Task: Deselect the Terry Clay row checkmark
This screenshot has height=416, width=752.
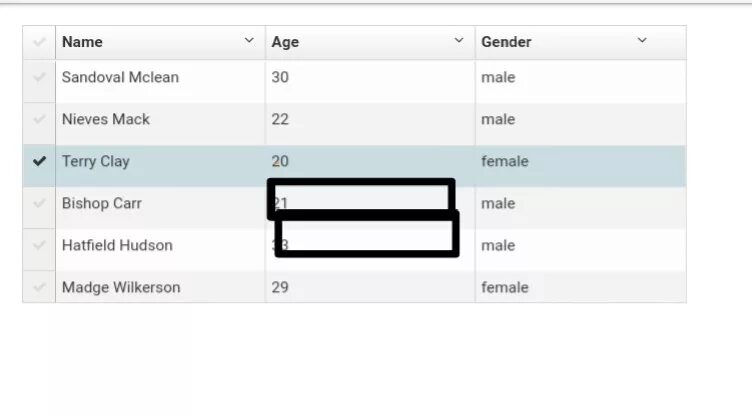Action: click(39, 161)
